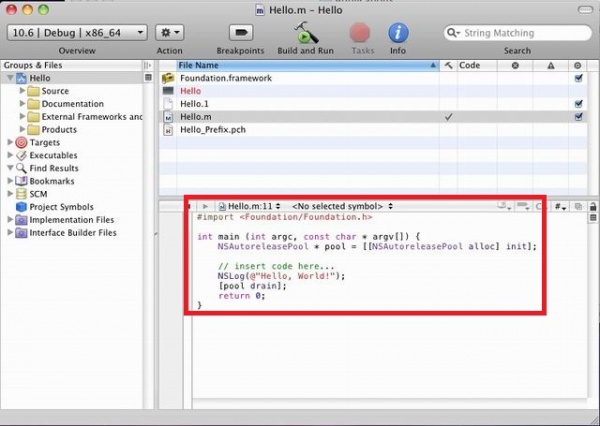This screenshot has height=426, width=600.
Task: Open the search magnifier options dropdown
Action: tap(453, 33)
